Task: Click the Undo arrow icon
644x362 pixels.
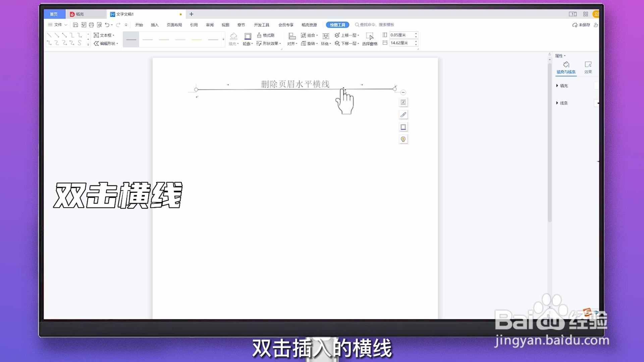Action: [x=107, y=25]
